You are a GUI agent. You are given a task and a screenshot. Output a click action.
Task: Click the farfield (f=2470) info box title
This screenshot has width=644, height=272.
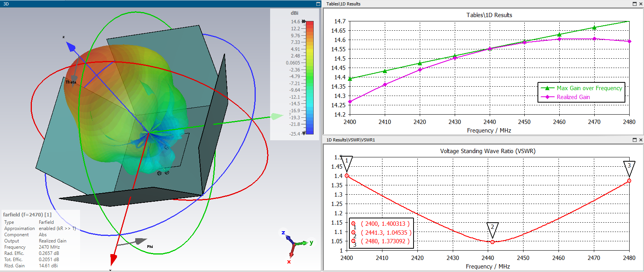27,214
